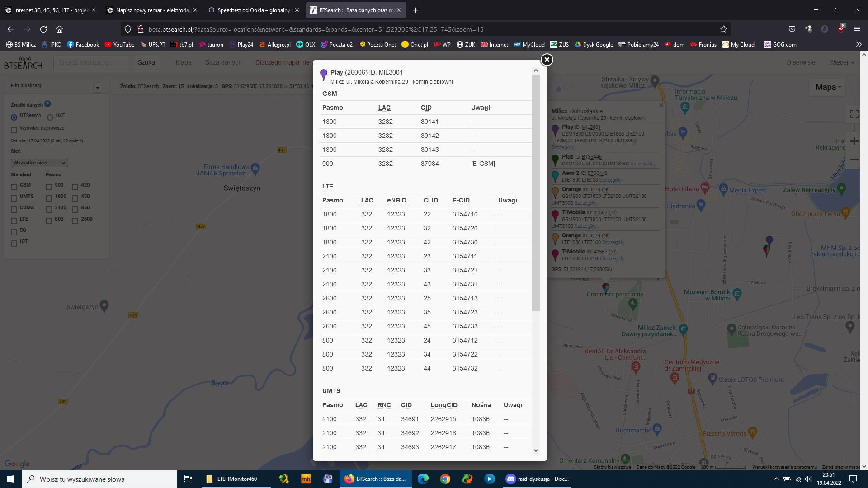The width and height of the screenshot is (868, 488).
Task: Save page to Pocket
Action: point(792,29)
